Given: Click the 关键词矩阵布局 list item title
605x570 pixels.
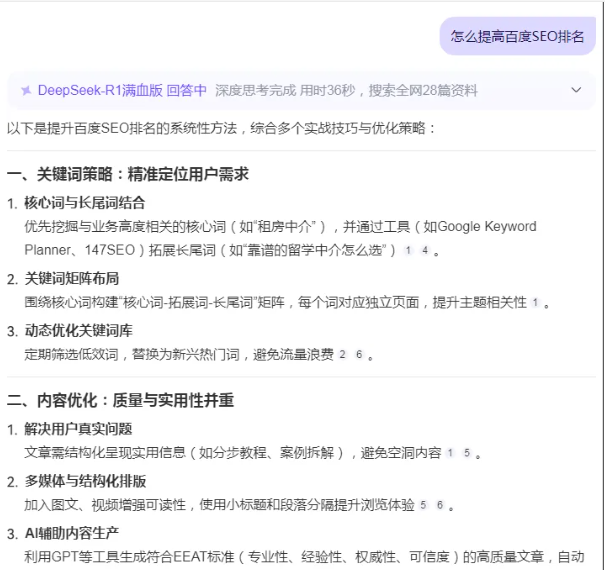Looking at the screenshot, I should (x=74, y=278).
